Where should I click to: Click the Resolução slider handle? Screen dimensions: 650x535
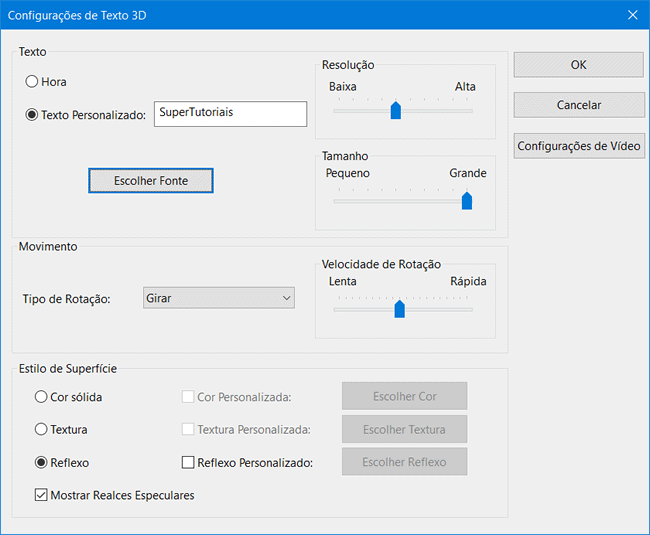[396, 110]
